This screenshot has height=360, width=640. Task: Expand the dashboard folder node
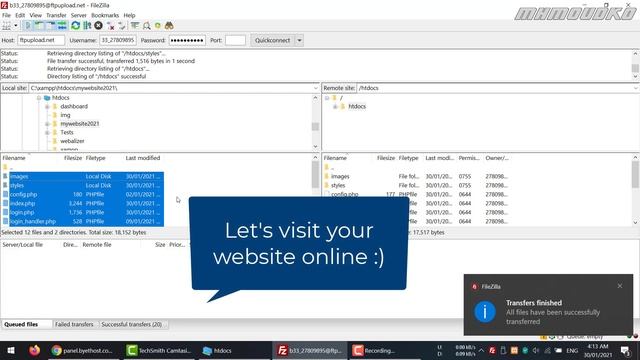pos(47,107)
